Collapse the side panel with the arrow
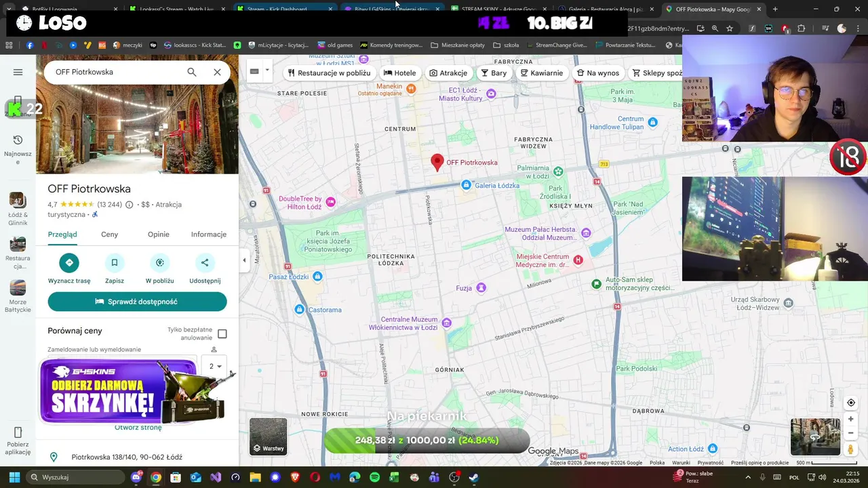The height and width of the screenshot is (488, 868). point(244,260)
